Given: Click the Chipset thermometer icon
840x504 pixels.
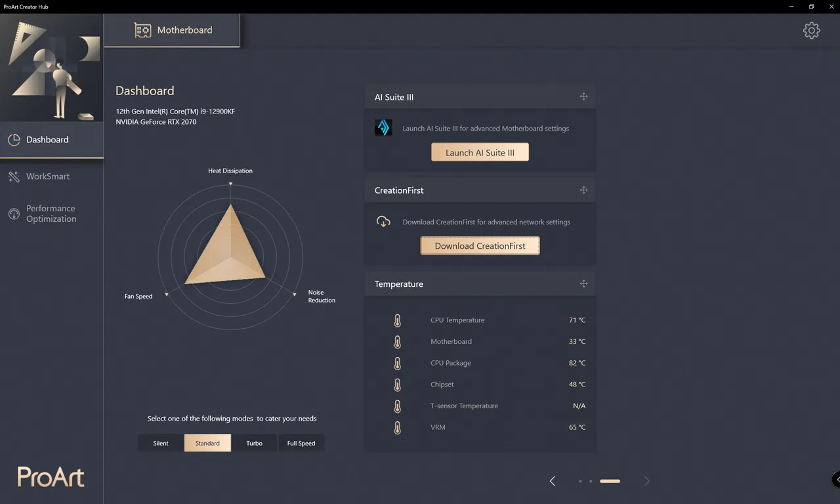Looking at the screenshot, I should (x=397, y=385).
